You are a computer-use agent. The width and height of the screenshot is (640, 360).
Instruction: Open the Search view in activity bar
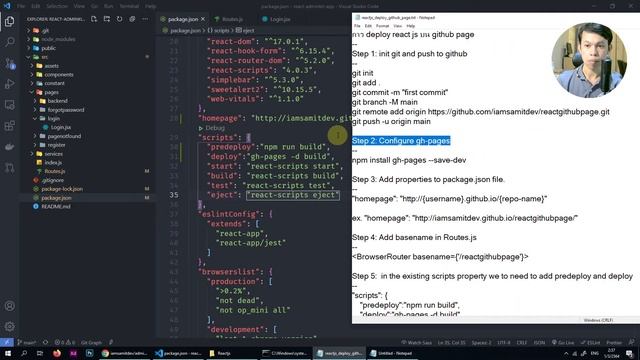[9, 42]
